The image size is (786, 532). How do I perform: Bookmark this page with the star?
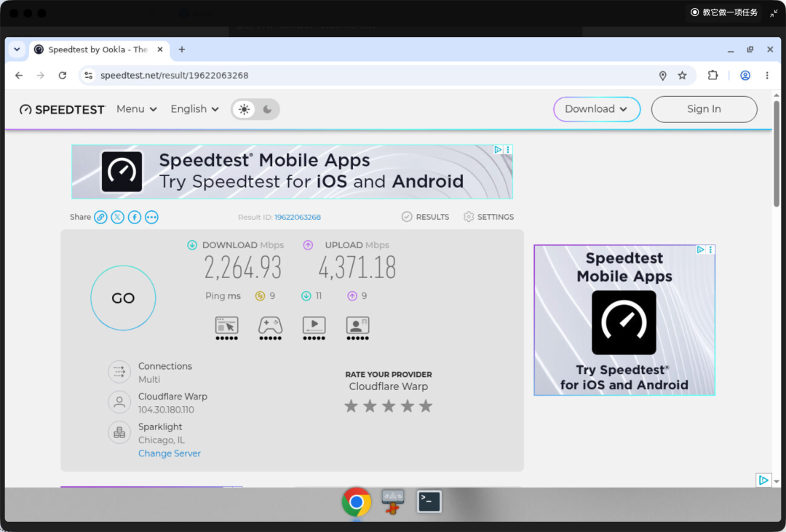pos(682,76)
